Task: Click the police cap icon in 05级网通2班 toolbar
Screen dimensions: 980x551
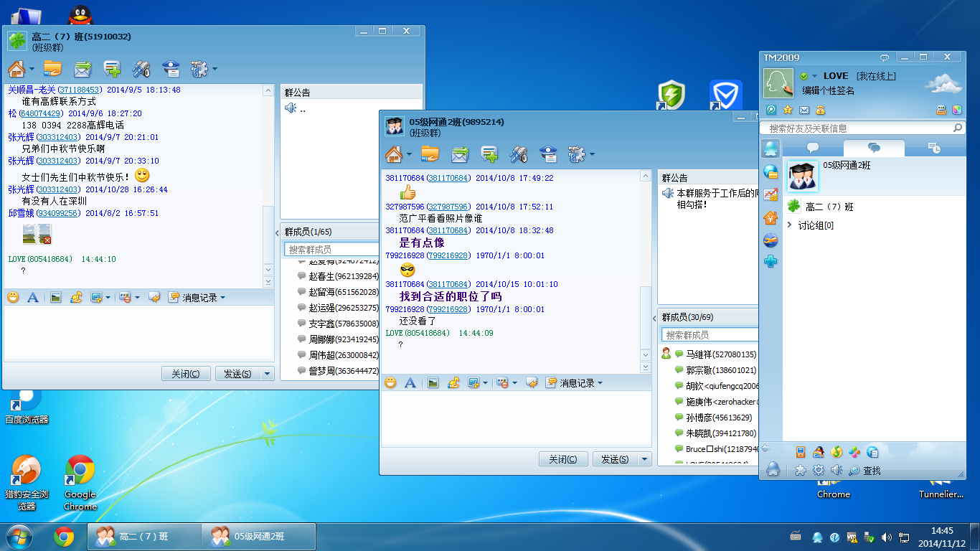Action: (x=548, y=154)
